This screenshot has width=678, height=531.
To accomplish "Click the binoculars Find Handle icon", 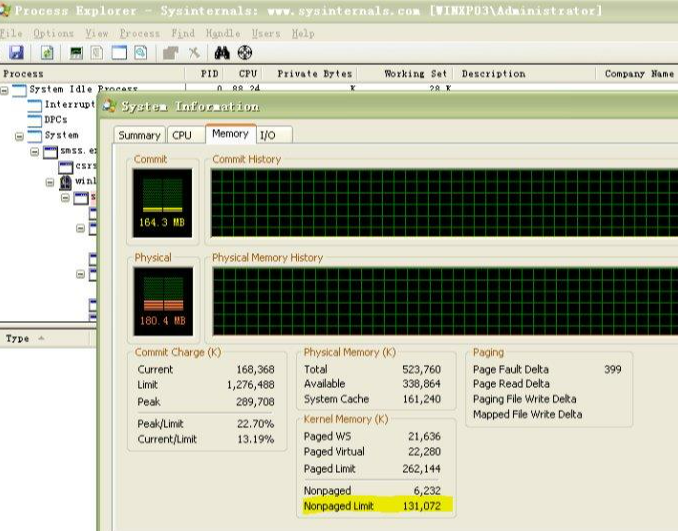I will 222,53.
